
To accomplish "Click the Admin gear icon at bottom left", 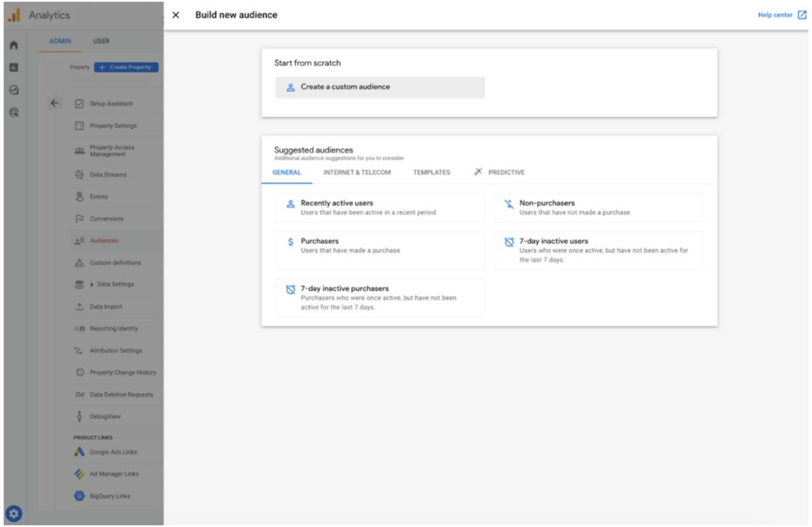I will tap(13, 511).
